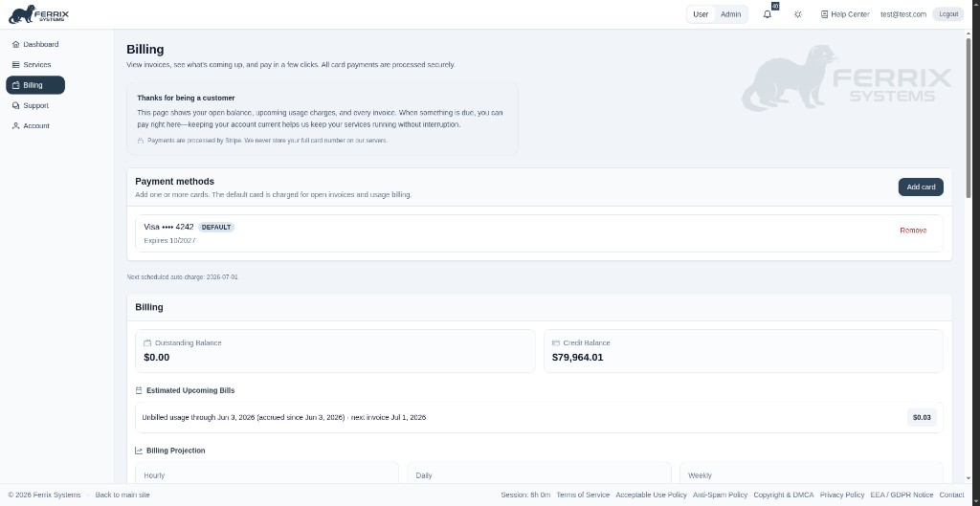Image resolution: width=980 pixels, height=506 pixels.
Task: Click the page vertical scrollbar
Action: [x=969, y=119]
